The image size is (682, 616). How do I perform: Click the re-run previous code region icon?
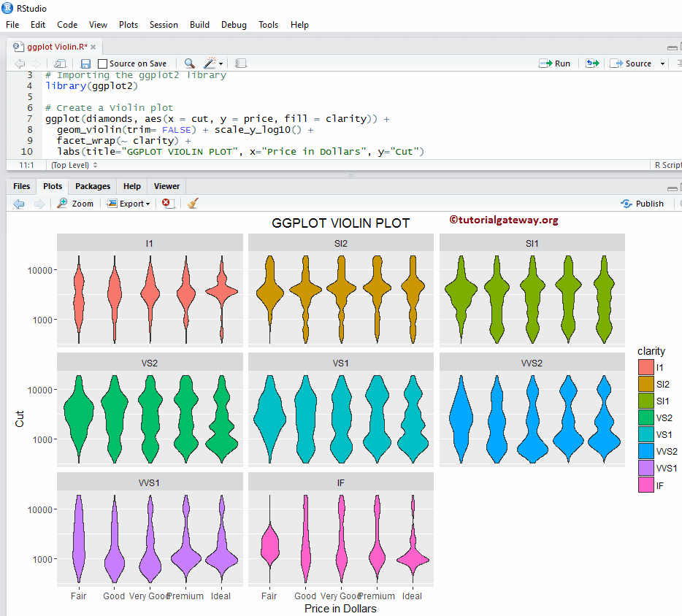coord(592,63)
